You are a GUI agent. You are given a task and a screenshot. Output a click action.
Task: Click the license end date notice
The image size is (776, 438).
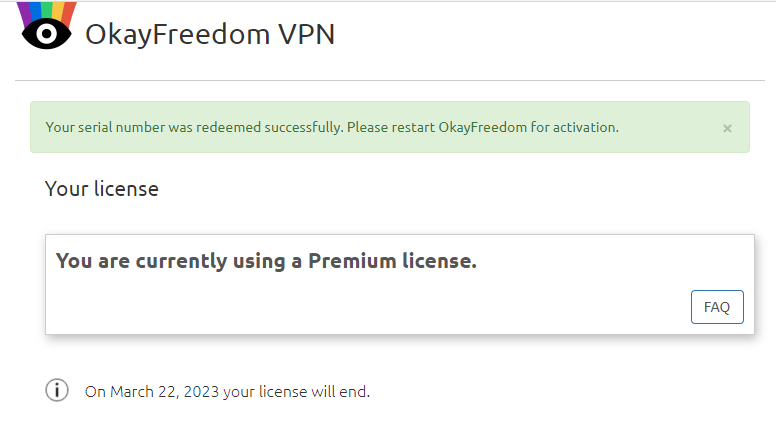(227, 391)
